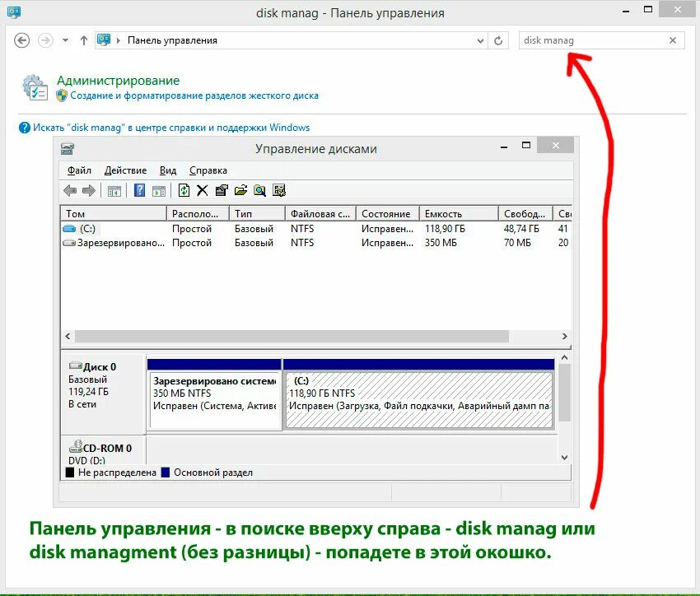This screenshot has width=700, height=596.
Task: Click the Control Panel back navigation button
Action: point(22,40)
